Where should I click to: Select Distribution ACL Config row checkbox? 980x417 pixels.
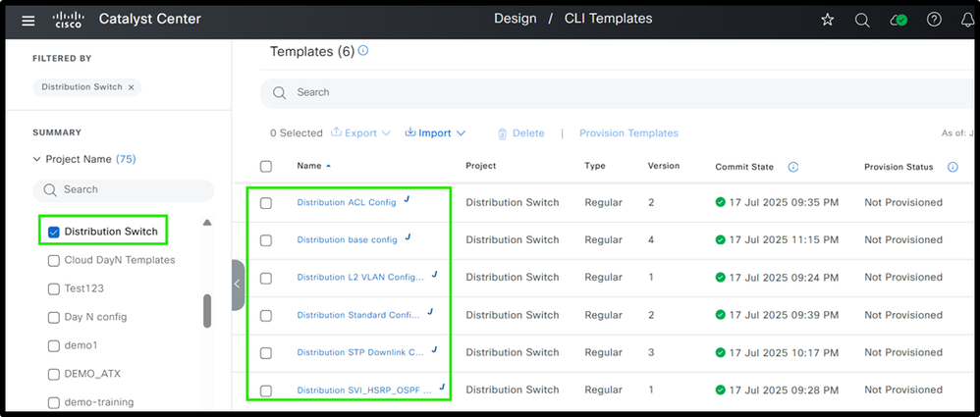coord(266,203)
